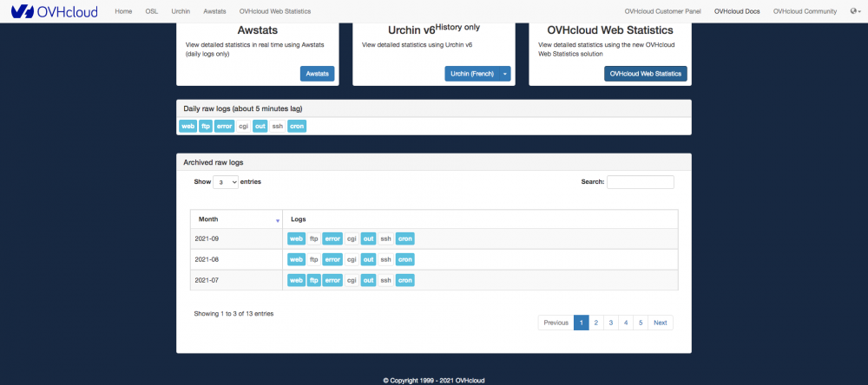This screenshot has width=868, height=385.
Task: Focus the archived logs Search field
Action: click(641, 182)
